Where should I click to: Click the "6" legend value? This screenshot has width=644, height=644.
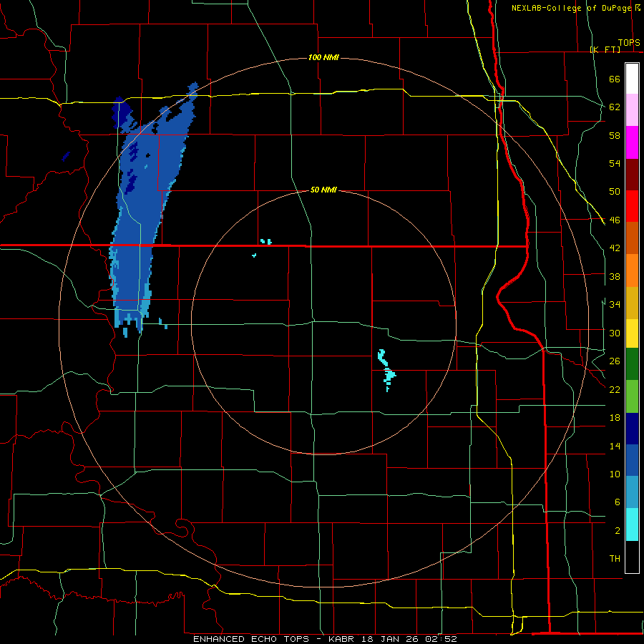pos(617,502)
